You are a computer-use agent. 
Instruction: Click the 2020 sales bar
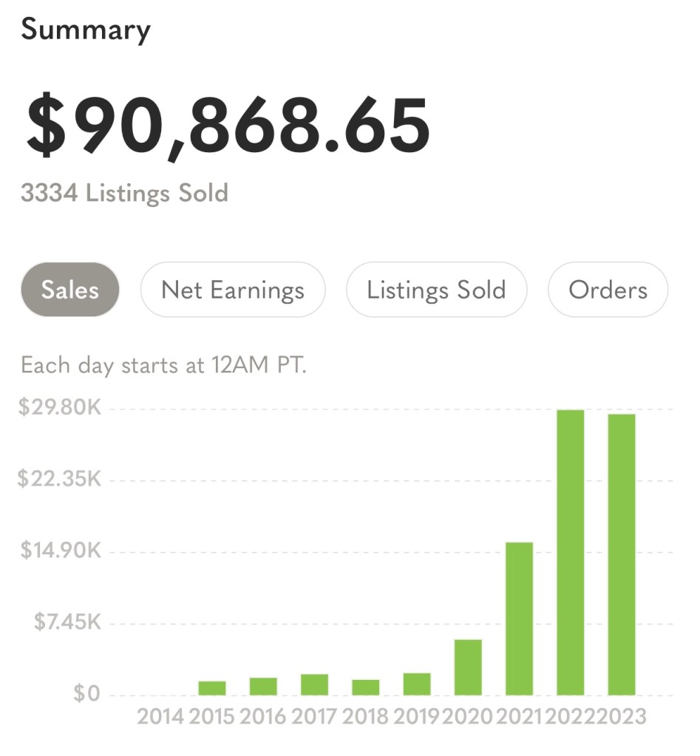pos(468,667)
